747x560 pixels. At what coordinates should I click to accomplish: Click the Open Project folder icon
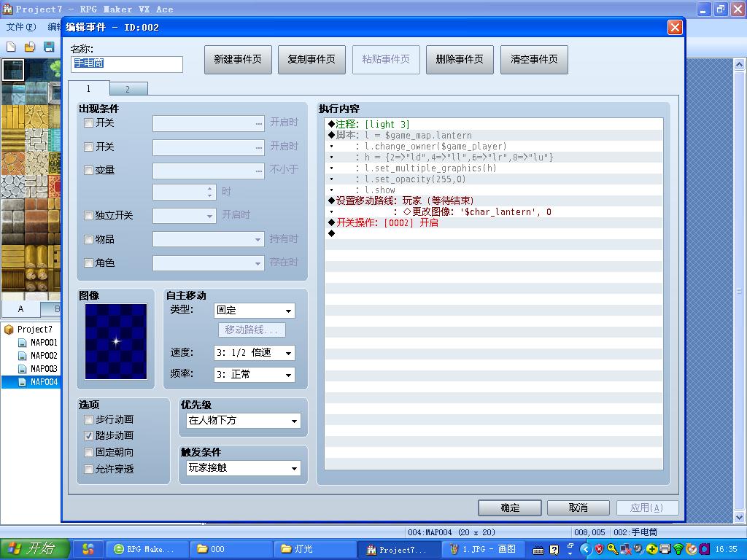coord(29,47)
